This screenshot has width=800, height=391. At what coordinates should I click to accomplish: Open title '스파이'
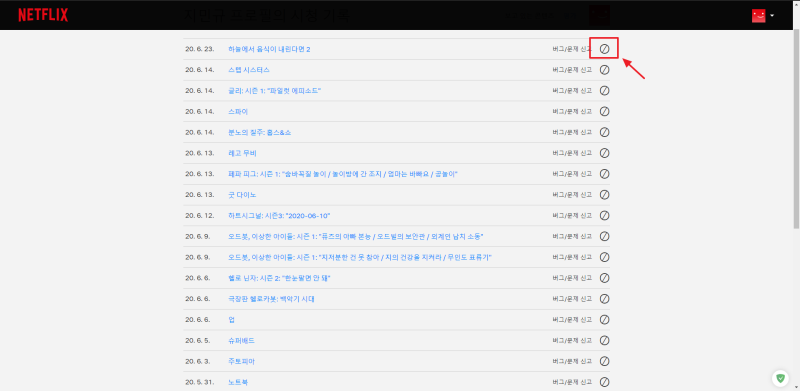[x=238, y=111]
